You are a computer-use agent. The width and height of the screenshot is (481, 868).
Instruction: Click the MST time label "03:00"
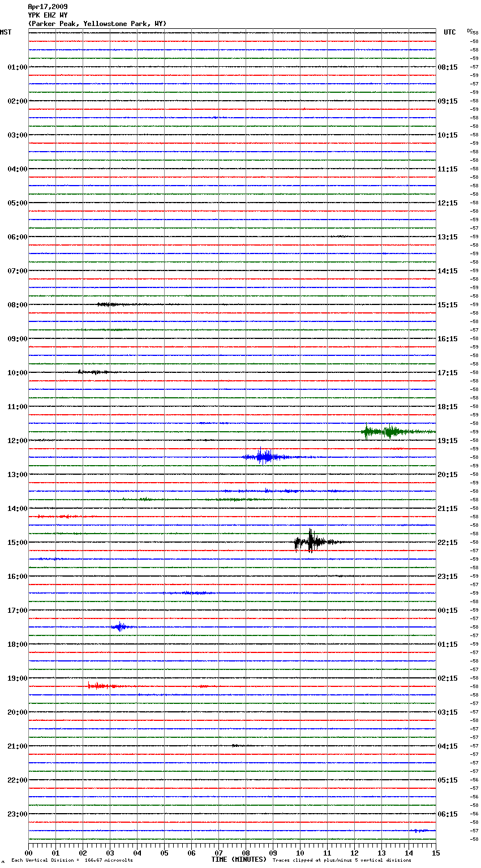point(18,135)
